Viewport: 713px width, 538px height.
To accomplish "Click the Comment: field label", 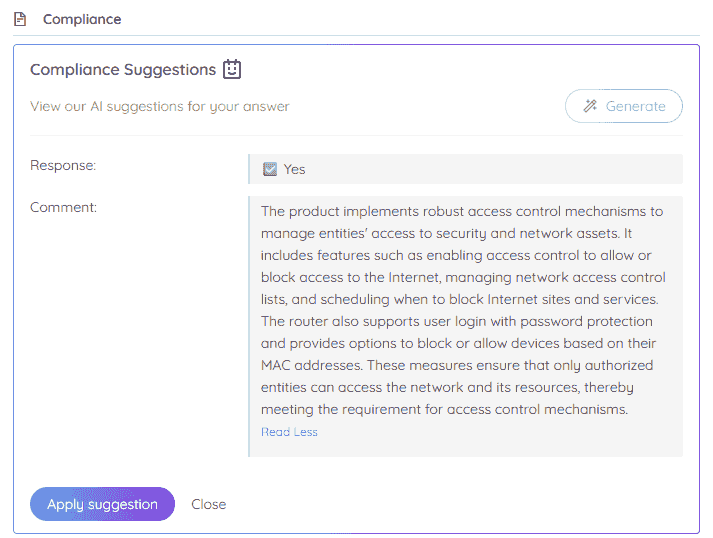I will (63, 207).
